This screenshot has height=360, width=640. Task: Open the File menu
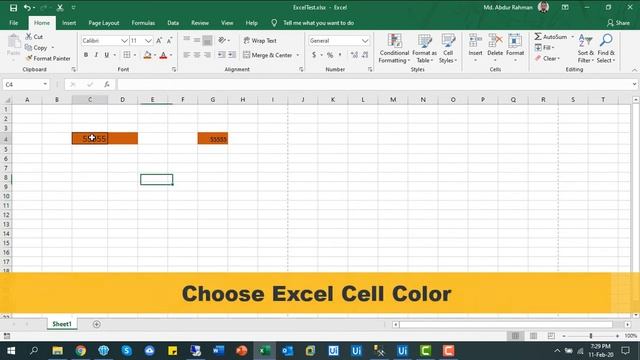click(x=13, y=23)
